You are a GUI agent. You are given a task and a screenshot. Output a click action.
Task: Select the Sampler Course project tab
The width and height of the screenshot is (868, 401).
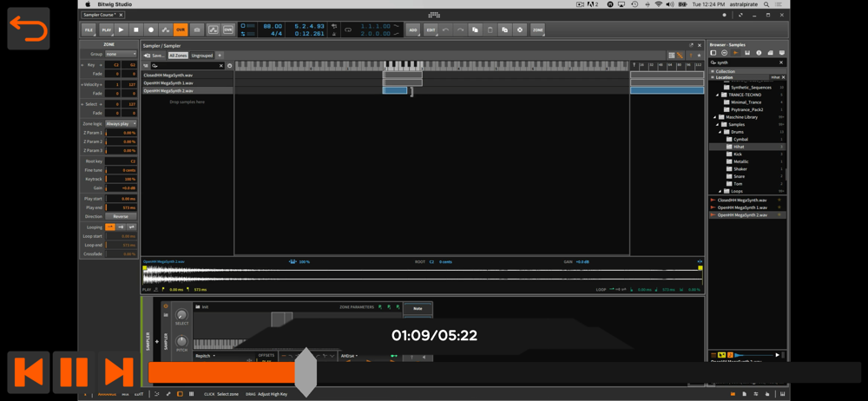click(x=103, y=15)
